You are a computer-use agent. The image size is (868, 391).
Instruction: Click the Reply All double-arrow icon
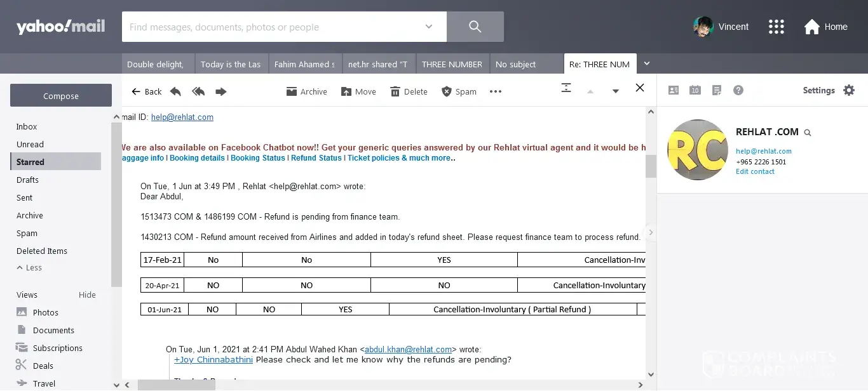(198, 91)
